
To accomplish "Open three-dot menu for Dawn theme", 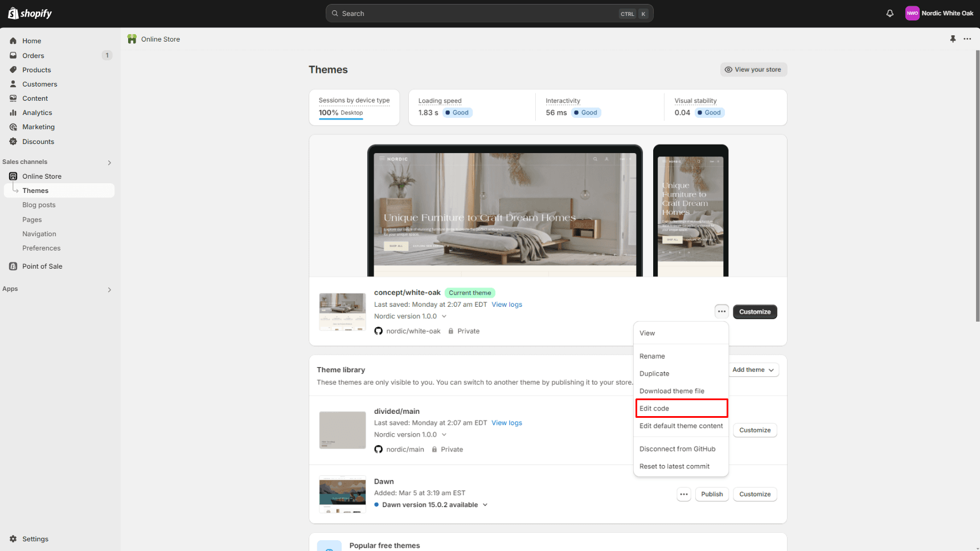I will pyautogui.click(x=683, y=494).
